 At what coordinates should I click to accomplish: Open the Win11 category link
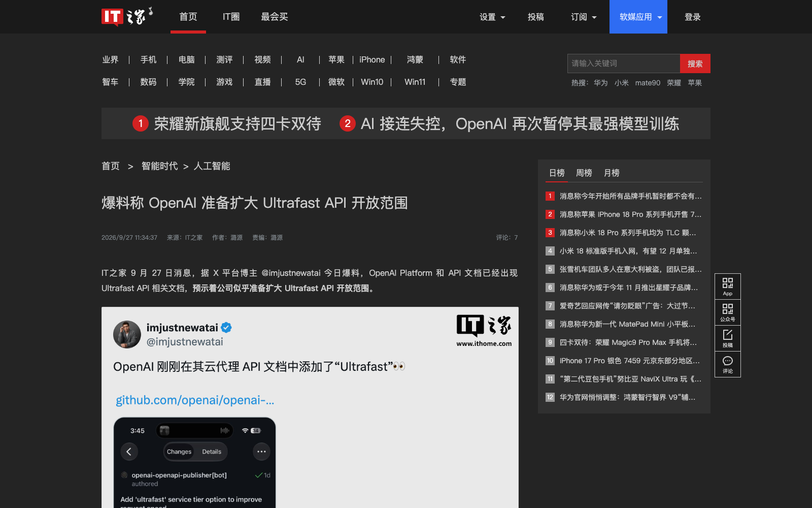pyautogui.click(x=415, y=82)
